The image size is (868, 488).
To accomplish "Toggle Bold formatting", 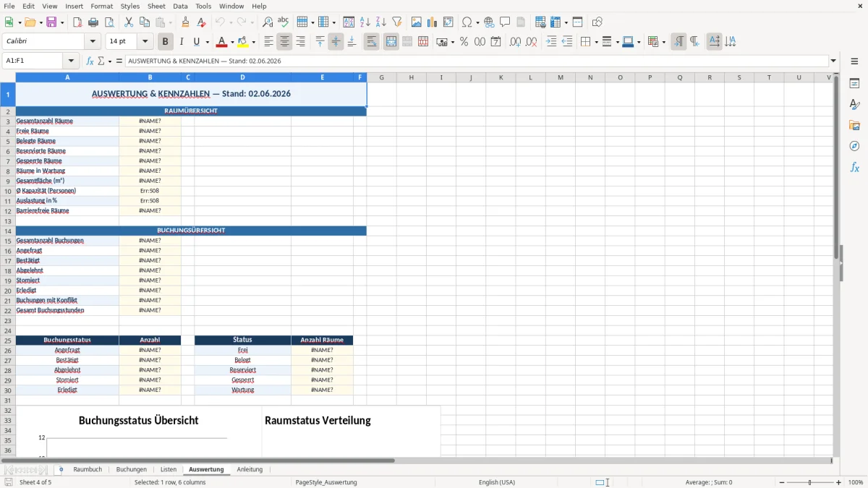I will point(166,42).
